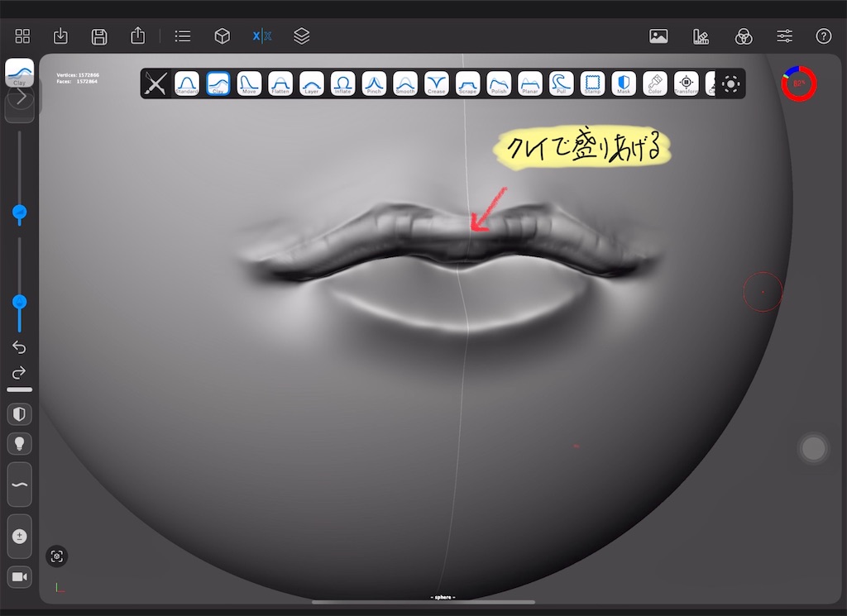Image resolution: width=847 pixels, height=616 pixels.
Task: Toggle the shield mask button in left sidebar
Action: pos(20,414)
